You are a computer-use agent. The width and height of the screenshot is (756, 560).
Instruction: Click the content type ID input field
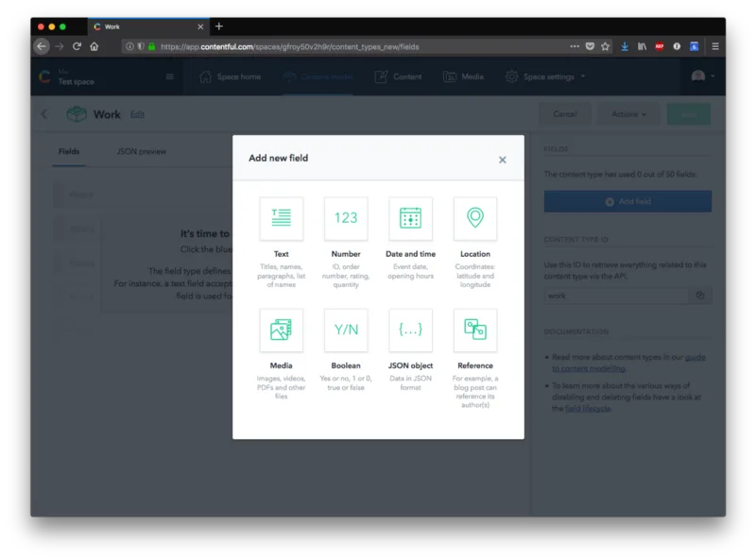[617, 296]
